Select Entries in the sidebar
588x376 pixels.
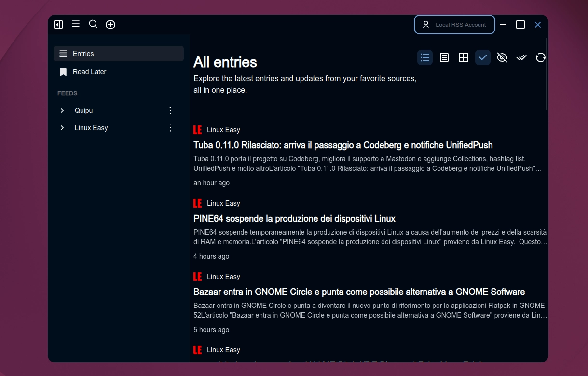119,54
